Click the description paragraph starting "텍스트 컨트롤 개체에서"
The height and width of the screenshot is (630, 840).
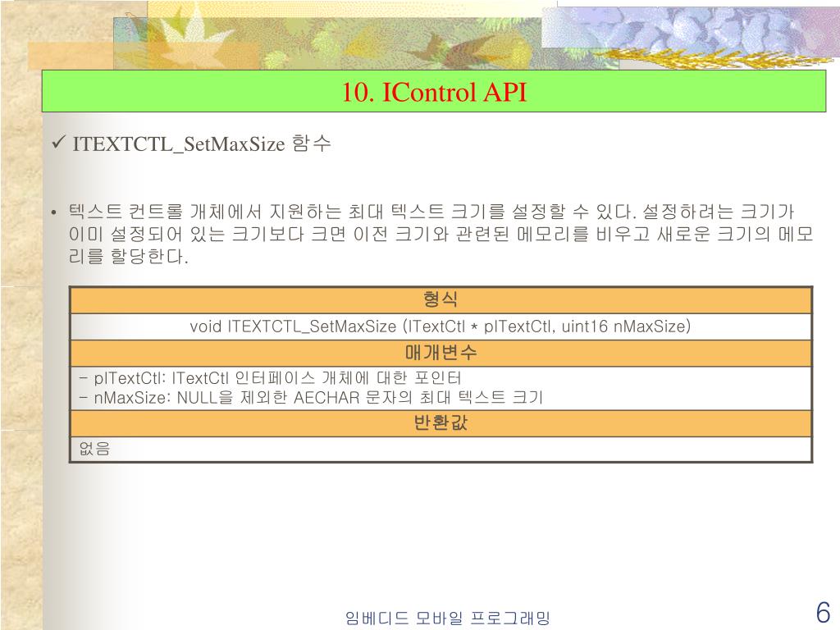point(441,234)
